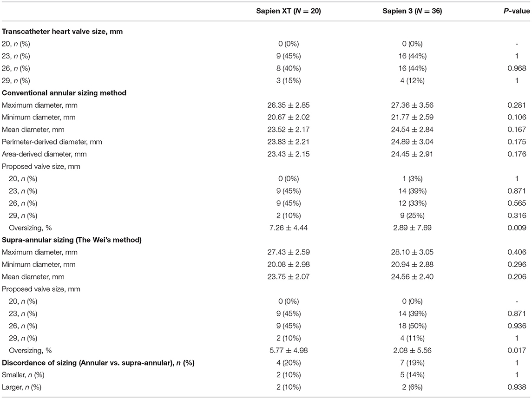The height and width of the screenshot is (399, 532).
Task: Select the 0.968 P-value cell
Action: coord(519,68)
